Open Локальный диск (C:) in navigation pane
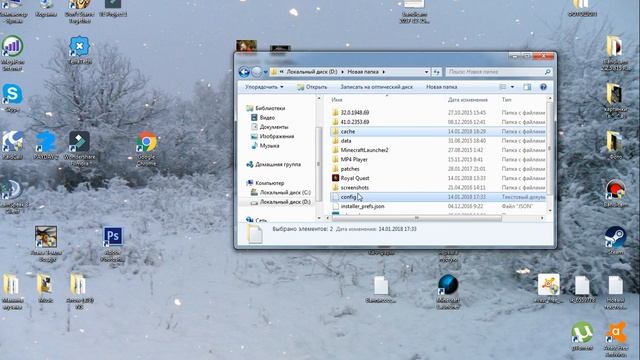The image size is (640, 360). [x=285, y=193]
